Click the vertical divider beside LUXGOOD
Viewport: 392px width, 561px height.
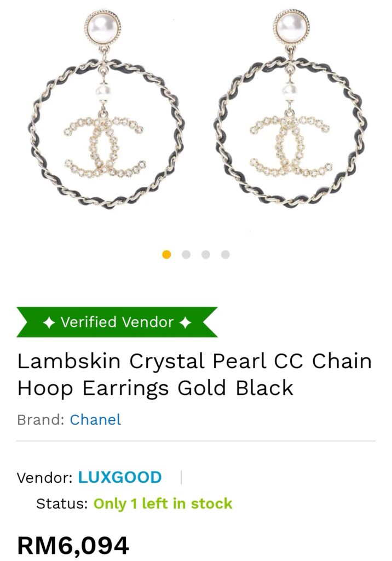pyautogui.click(x=181, y=477)
